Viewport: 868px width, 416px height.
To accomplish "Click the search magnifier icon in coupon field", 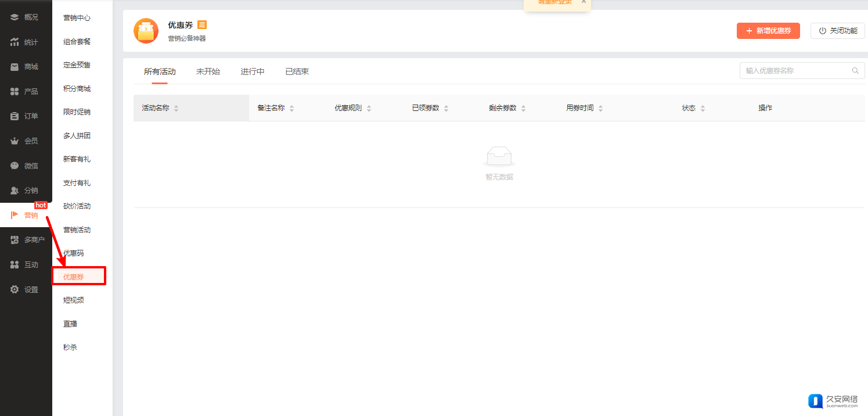I will (855, 71).
